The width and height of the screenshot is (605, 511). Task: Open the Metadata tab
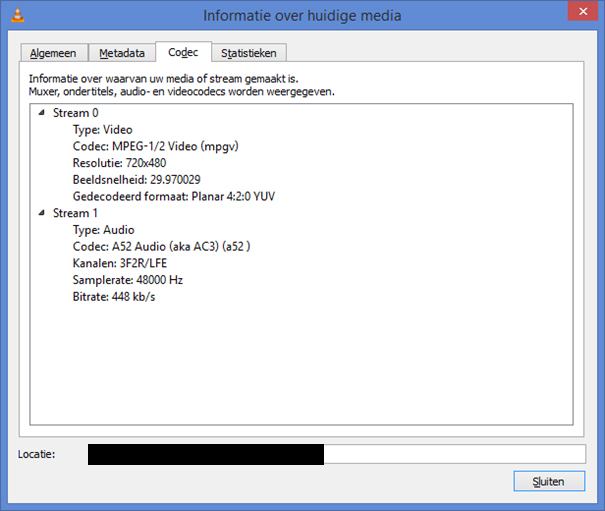[x=122, y=53]
